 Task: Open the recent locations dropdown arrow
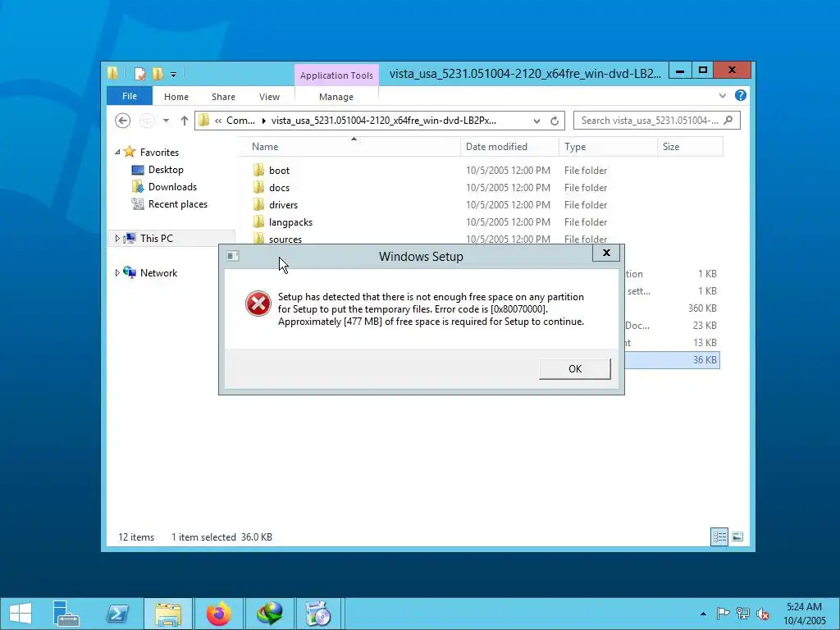click(x=166, y=121)
